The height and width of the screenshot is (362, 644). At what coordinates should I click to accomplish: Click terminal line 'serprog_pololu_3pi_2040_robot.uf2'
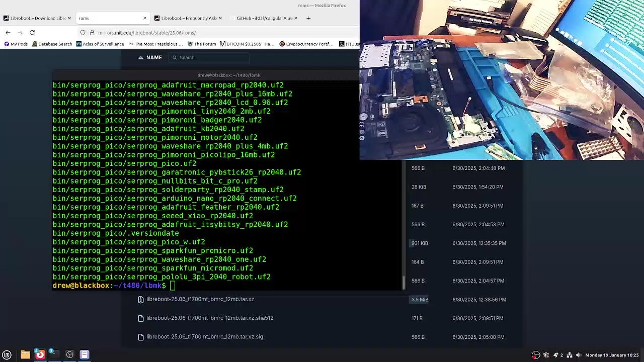click(x=162, y=277)
